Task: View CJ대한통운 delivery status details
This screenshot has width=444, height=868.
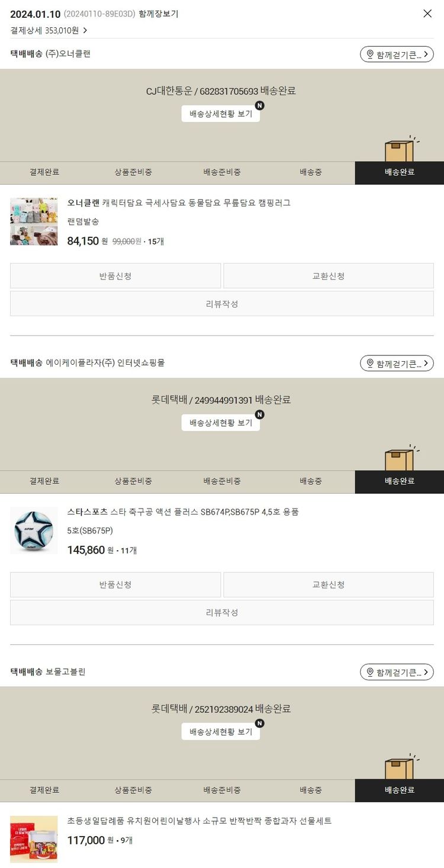Action: (x=221, y=114)
